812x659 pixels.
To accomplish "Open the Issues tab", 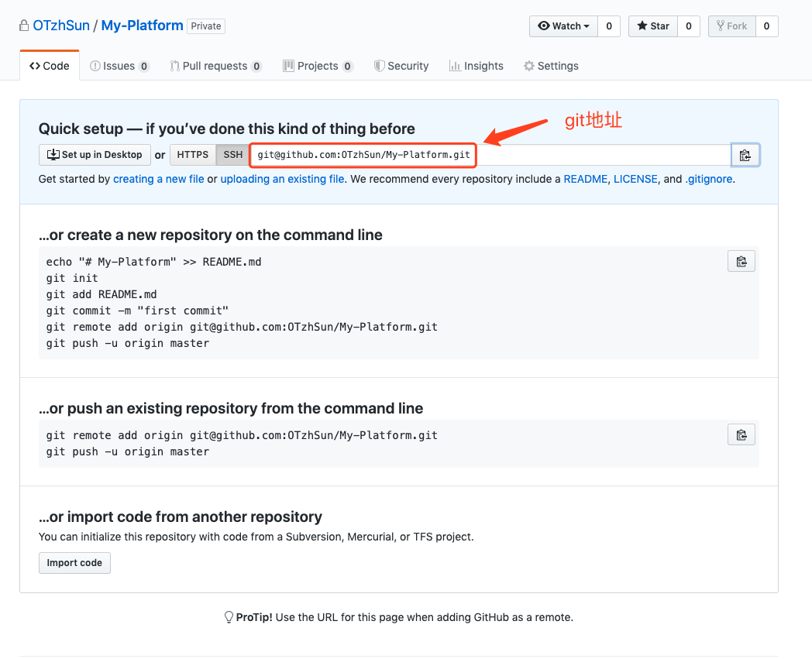I will (x=119, y=66).
